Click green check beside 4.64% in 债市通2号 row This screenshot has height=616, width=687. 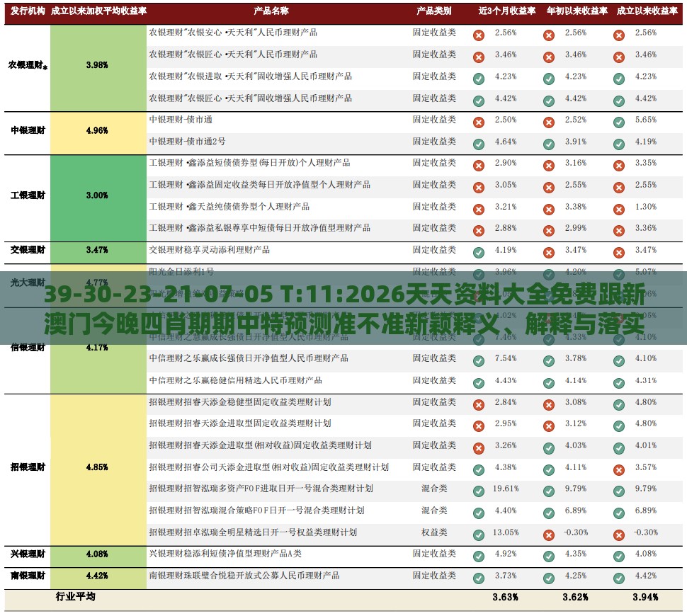click(479, 144)
